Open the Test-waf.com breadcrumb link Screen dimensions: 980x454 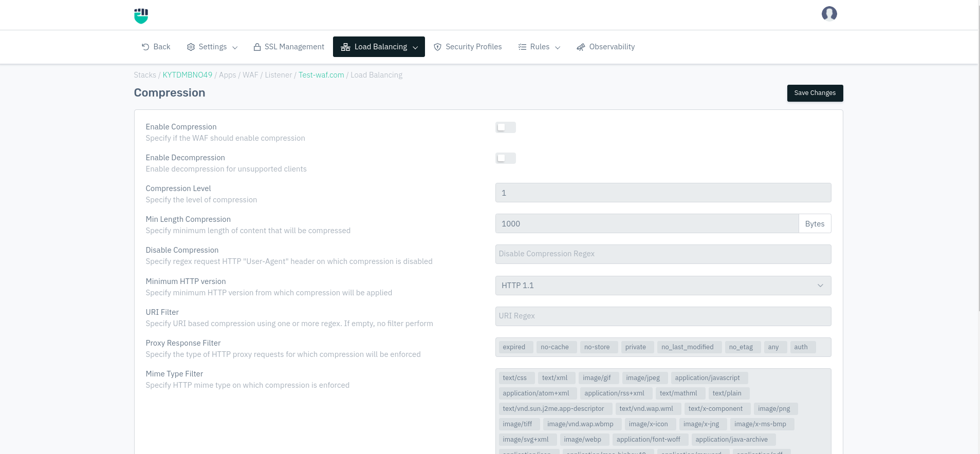point(321,75)
